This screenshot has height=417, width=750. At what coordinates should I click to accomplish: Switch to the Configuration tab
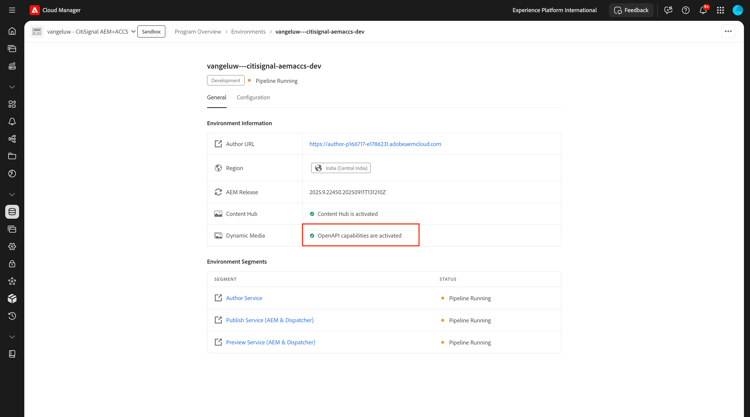[x=253, y=98]
